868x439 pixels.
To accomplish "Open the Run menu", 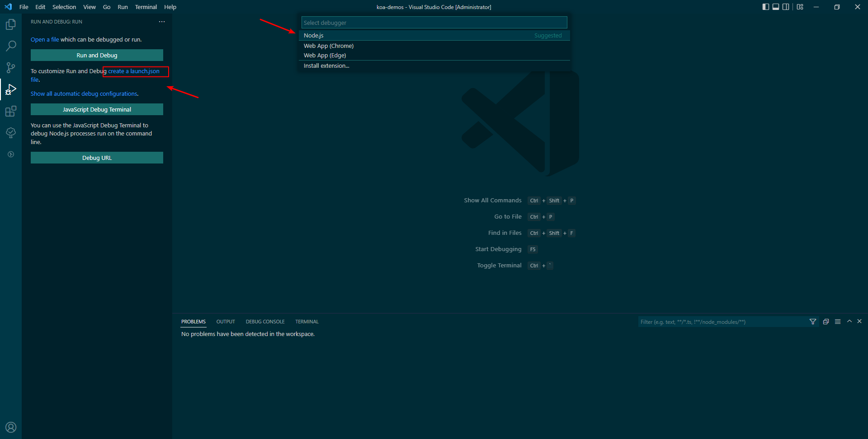I will pyautogui.click(x=123, y=7).
